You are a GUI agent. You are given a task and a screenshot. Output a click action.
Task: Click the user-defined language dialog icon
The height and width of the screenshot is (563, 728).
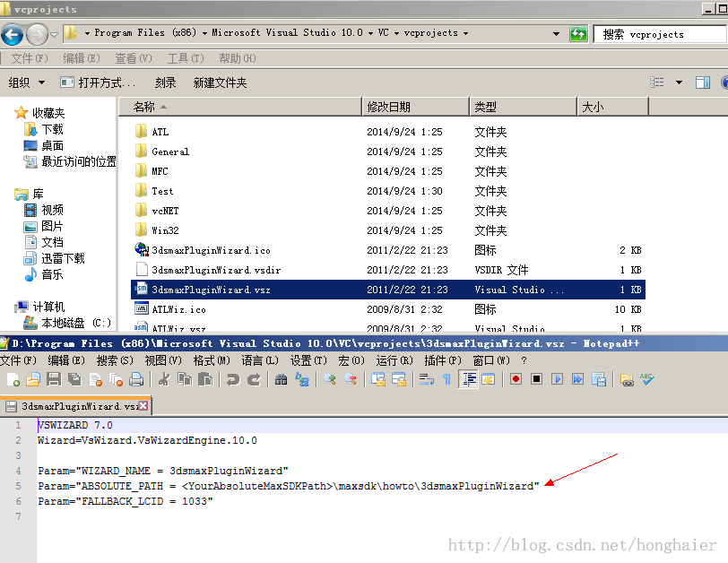click(x=489, y=379)
